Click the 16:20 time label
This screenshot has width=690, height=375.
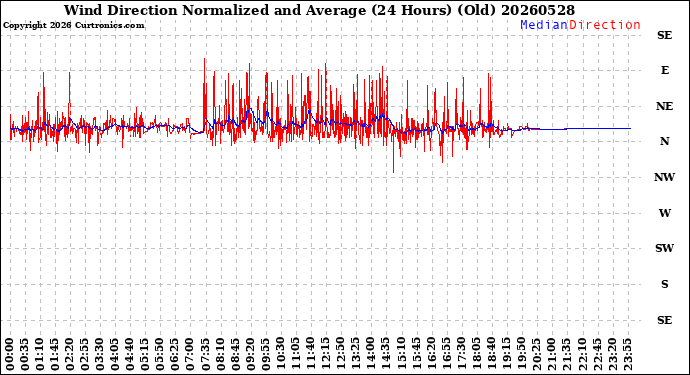pos(431,354)
